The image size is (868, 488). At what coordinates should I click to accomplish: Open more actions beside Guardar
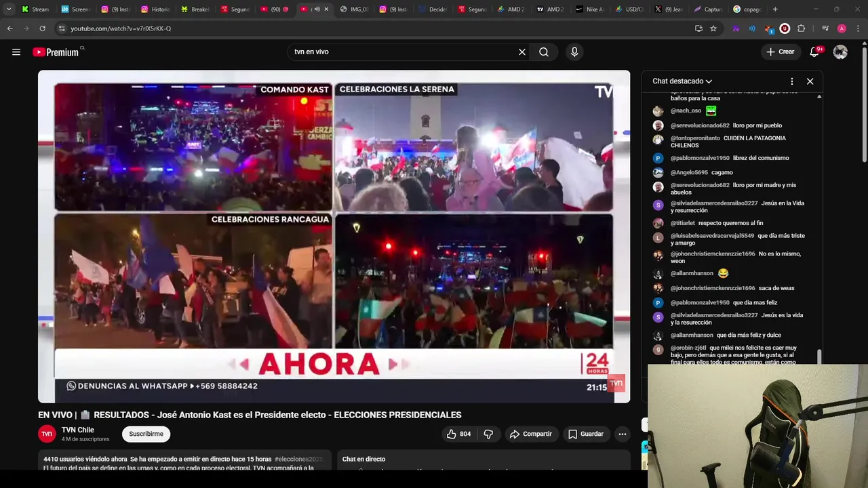pos(622,434)
